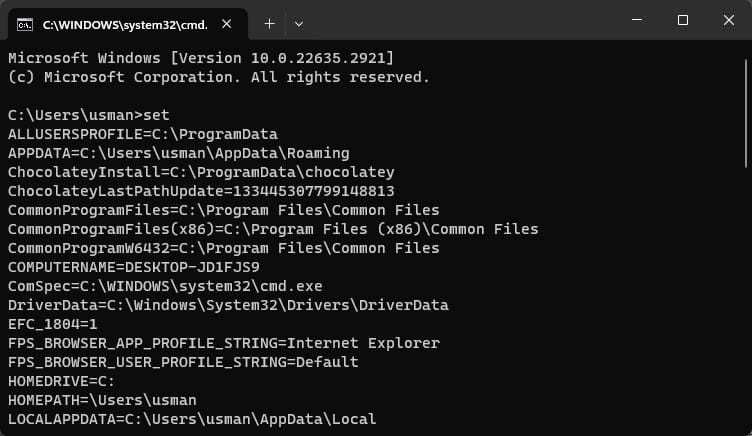Close the C:\WINDOWS\system32\cmd. tab
The image size is (752, 436).
[x=226, y=24]
